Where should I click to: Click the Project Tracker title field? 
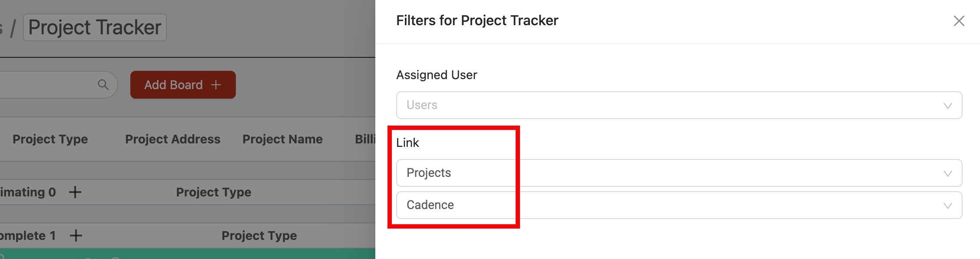pyautogui.click(x=95, y=27)
